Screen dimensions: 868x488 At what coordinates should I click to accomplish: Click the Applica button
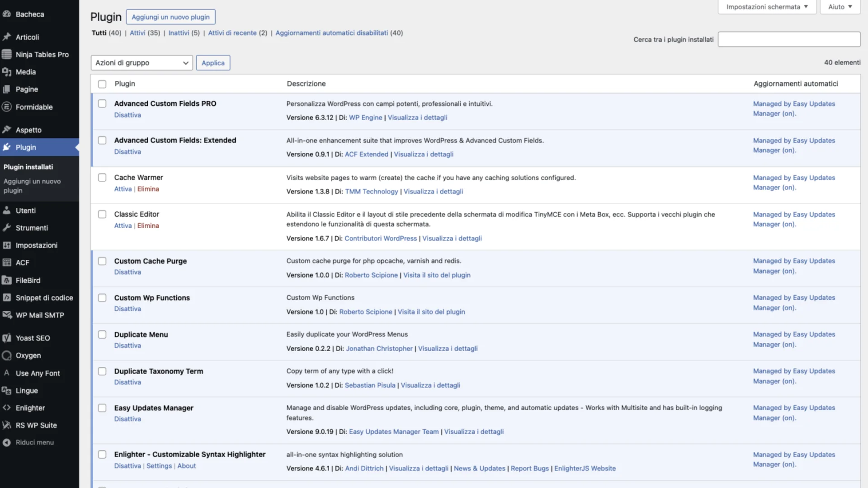(x=213, y=63)
